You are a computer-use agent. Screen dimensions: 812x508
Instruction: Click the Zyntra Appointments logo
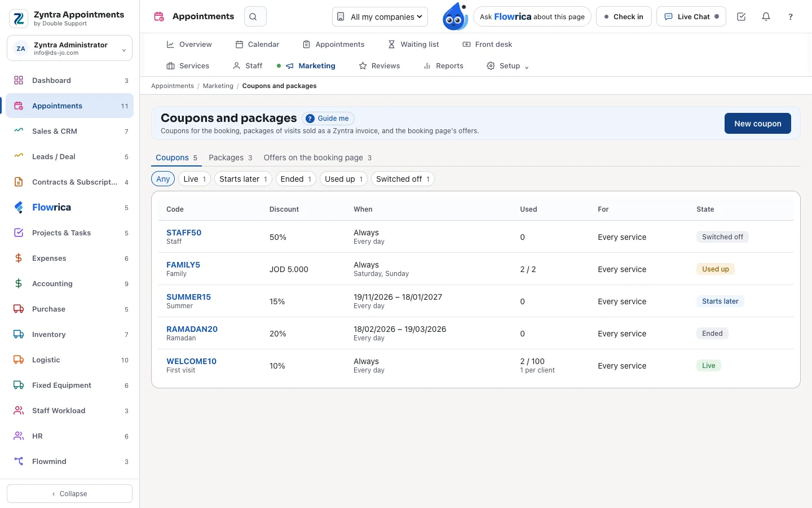pyautogui.click(x=19, y=19)
